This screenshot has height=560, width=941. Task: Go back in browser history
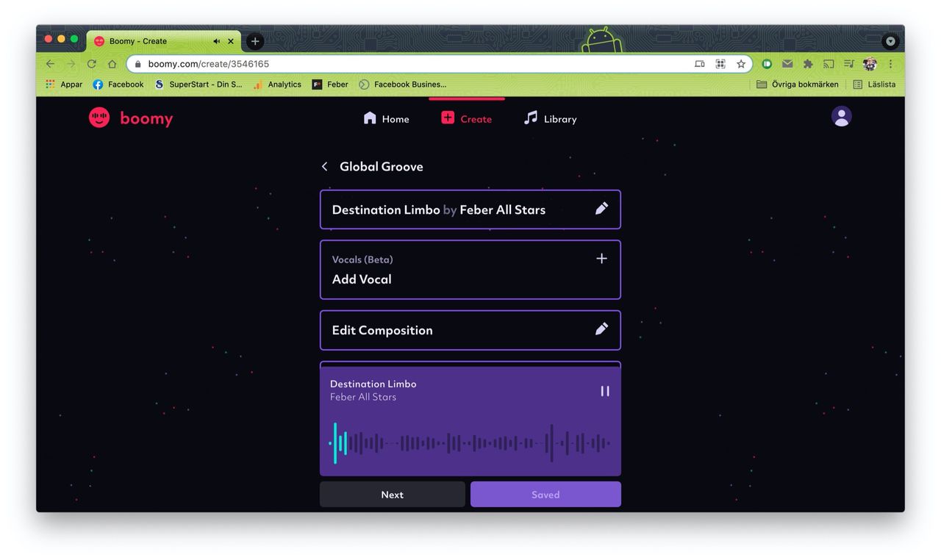click(50, 64)
